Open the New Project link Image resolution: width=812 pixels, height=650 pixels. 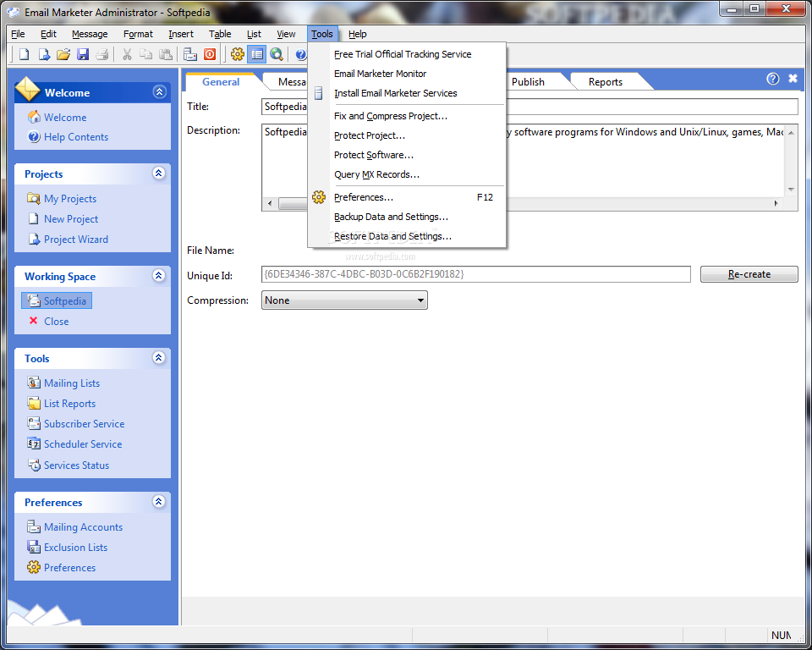71,218
